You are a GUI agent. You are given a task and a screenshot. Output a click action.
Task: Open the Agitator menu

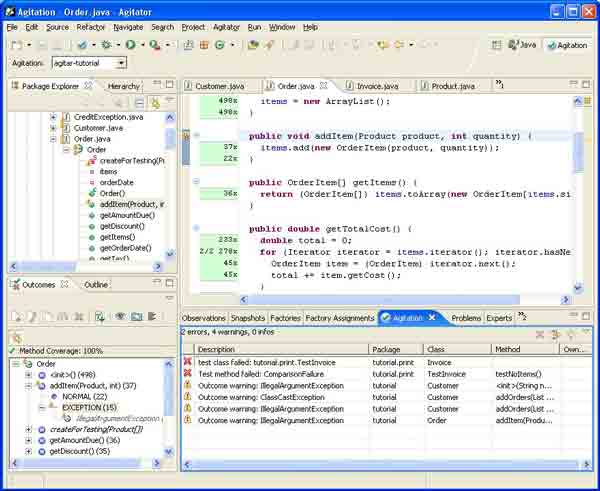point(226,27)
